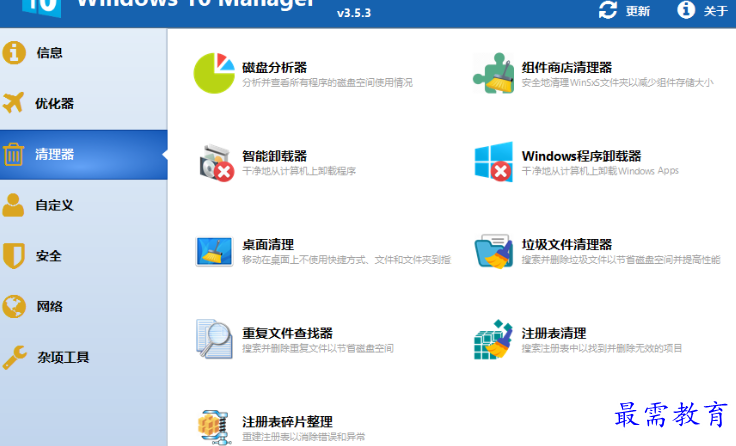The width and height of the screenshot is (736, 446).
Task: Click description 干净地从计算机上卸载Windows Apps
Action: click(600, 171)
